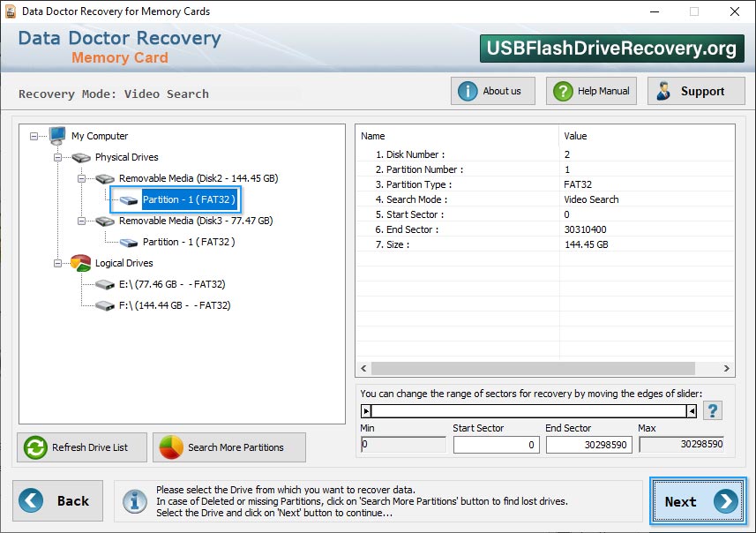This screenshot has width=756, height=533.
Task: Click the "2. Partition Number :" row label
Action: point(419,169)
